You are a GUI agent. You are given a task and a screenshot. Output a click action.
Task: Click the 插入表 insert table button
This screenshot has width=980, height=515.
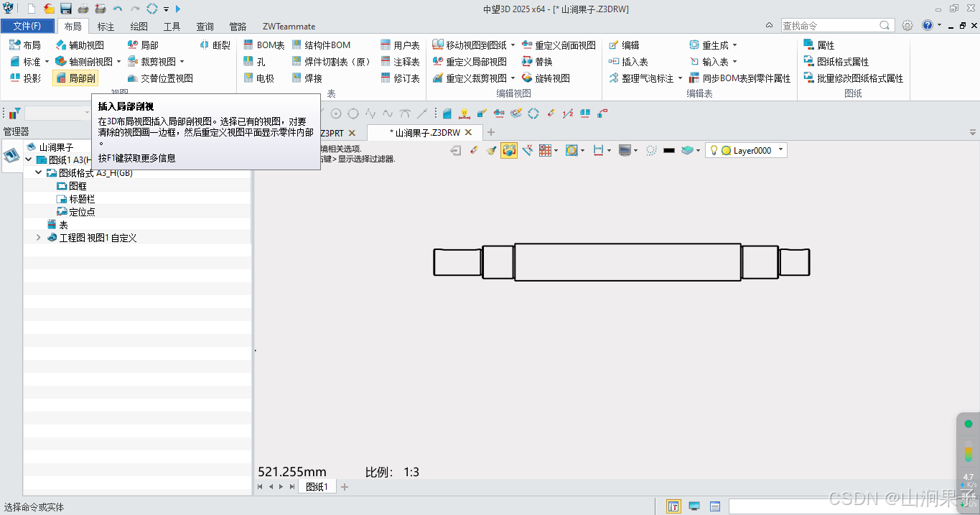628,62
